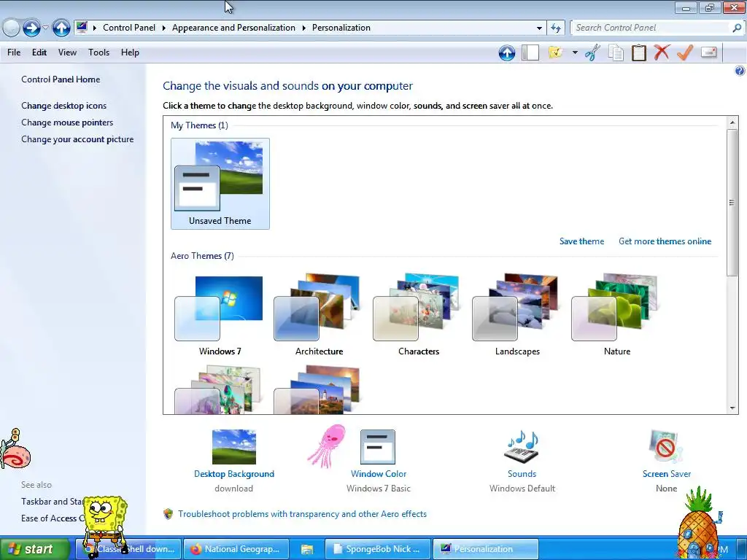
Task: Click the theme list scroll up arrow
Action: [732, 122]
